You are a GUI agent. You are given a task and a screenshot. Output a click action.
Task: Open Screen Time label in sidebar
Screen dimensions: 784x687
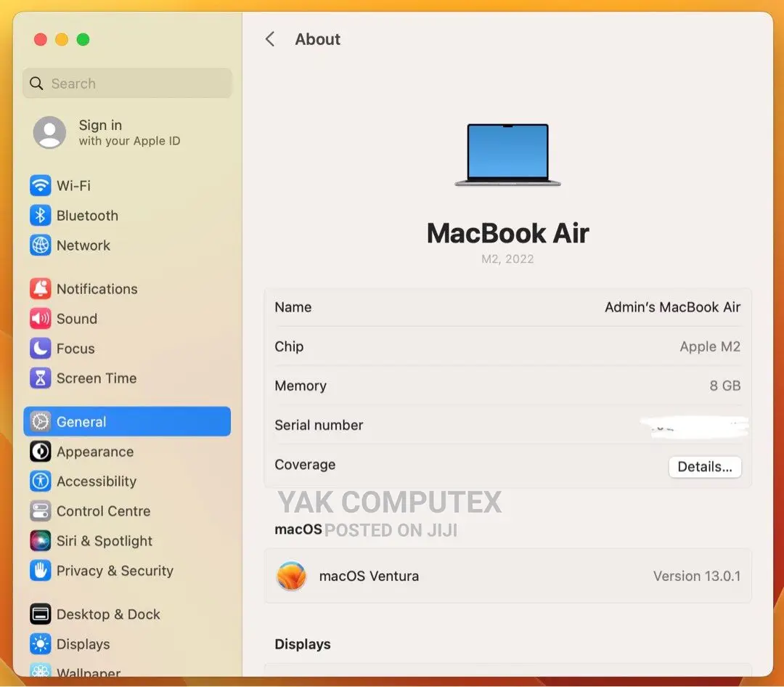(x=97, y=378)
